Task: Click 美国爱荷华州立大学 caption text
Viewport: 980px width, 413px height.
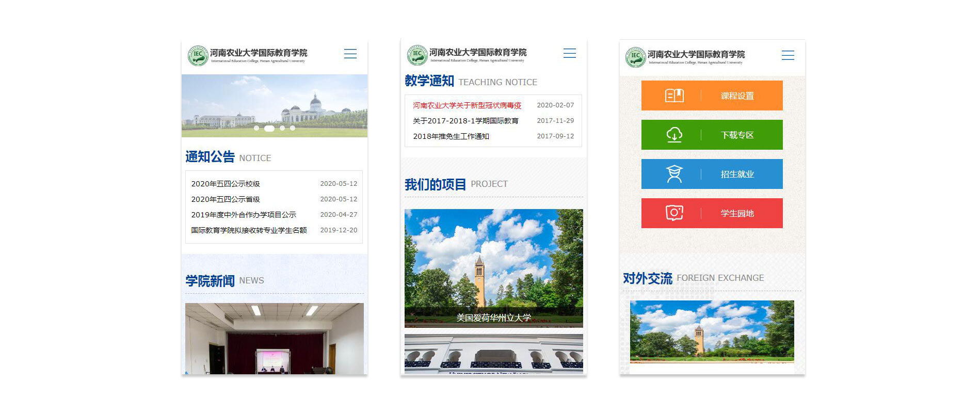Action: [x=494, y=317]
